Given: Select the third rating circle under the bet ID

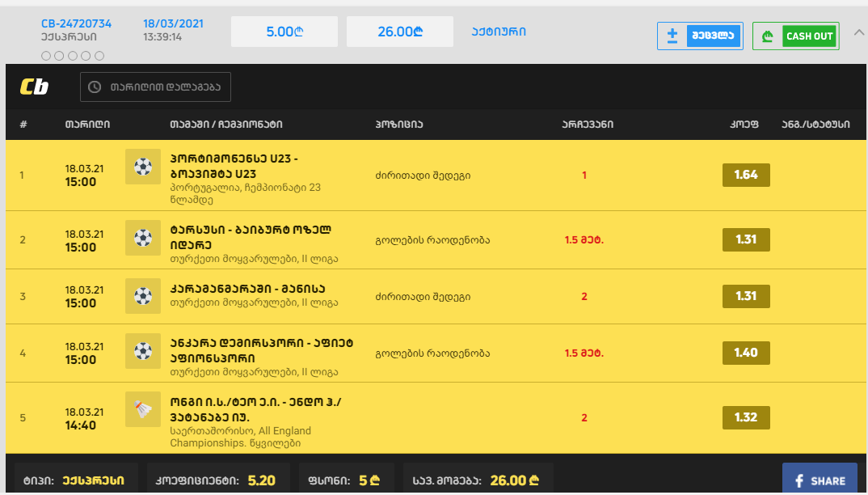Looking at the screenshot, I should click(x=73, y=56).
